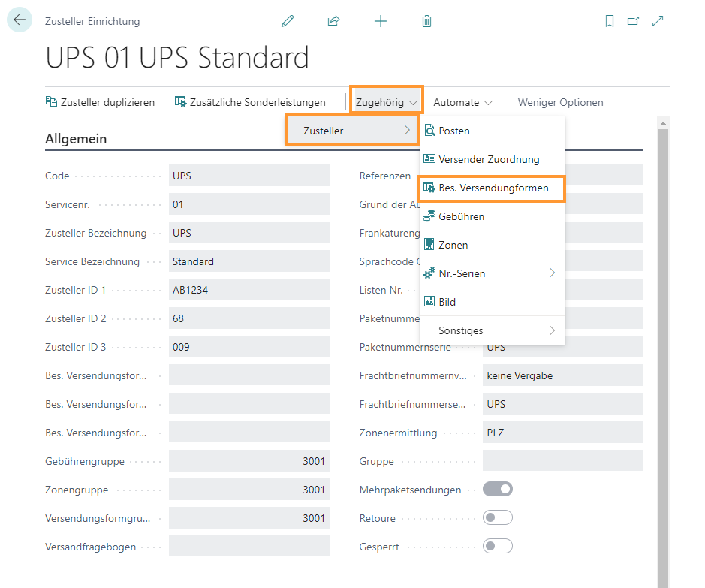Click the Zusätzliche Sonderleistungen icon

click(180, 101)
